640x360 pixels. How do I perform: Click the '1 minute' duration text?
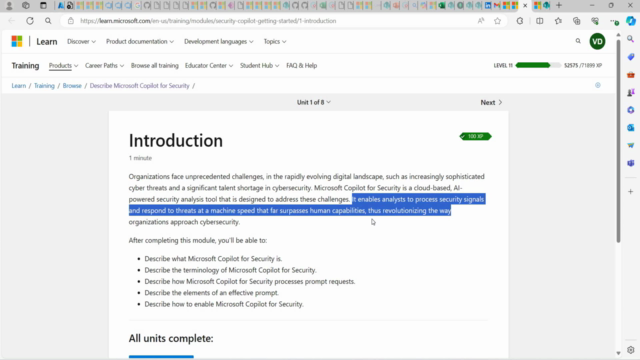click(x=140, y=158)
